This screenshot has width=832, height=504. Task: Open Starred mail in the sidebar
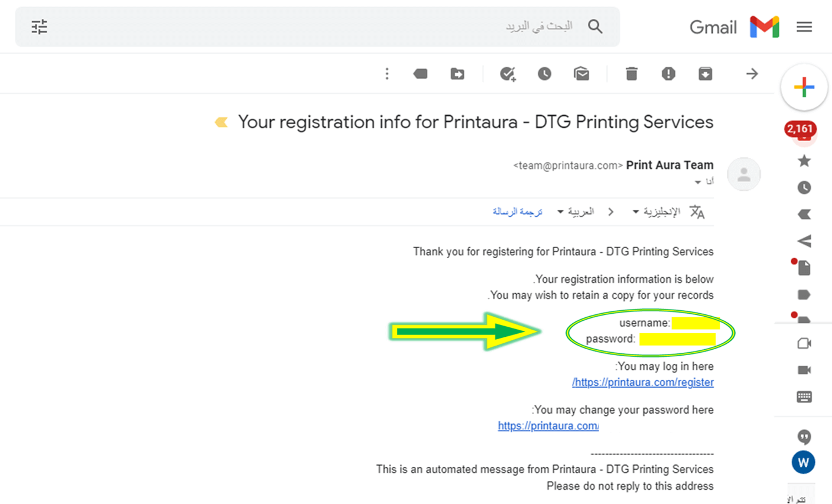(x=804, y=161)
